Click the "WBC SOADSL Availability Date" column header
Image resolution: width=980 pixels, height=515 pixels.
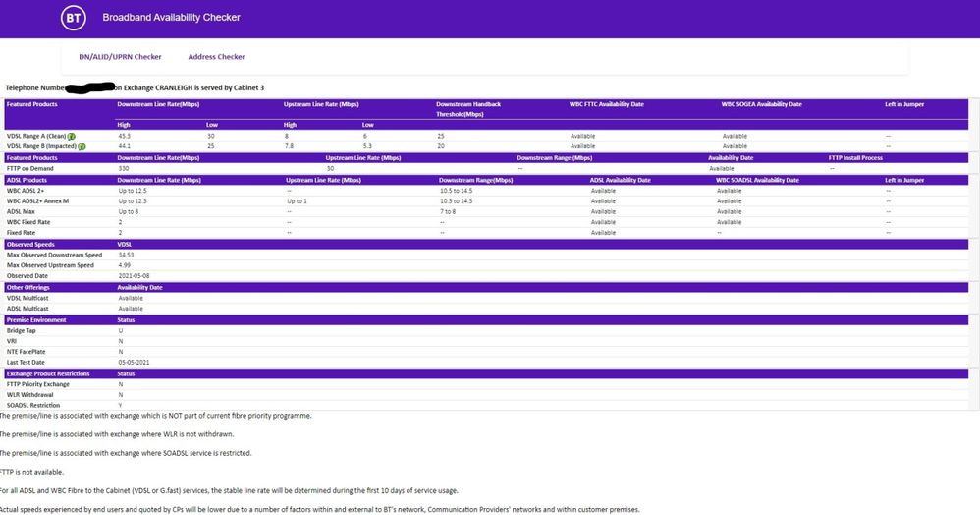[757, 180]
